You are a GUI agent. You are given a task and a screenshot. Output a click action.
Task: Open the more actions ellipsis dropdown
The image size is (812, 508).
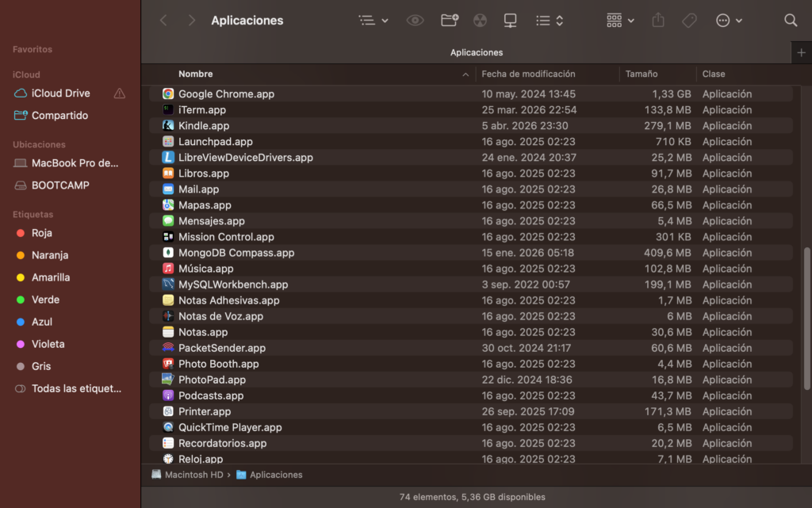point(729,21)
